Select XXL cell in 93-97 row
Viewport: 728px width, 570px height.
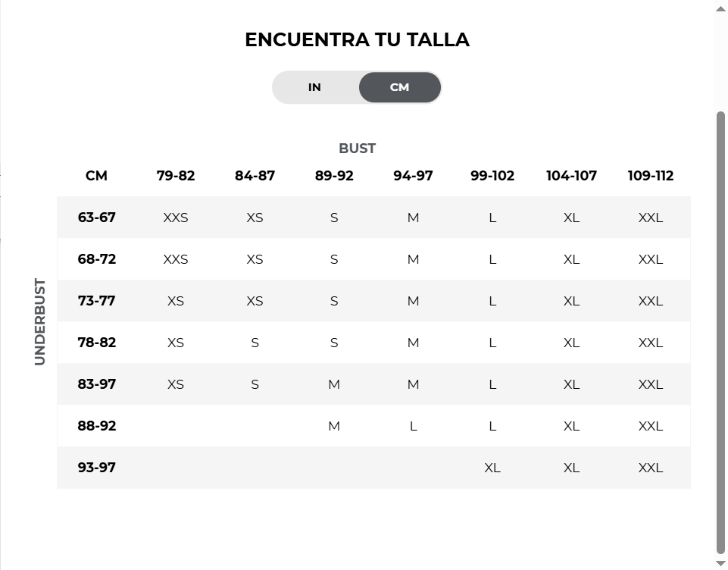click(651, 468)
